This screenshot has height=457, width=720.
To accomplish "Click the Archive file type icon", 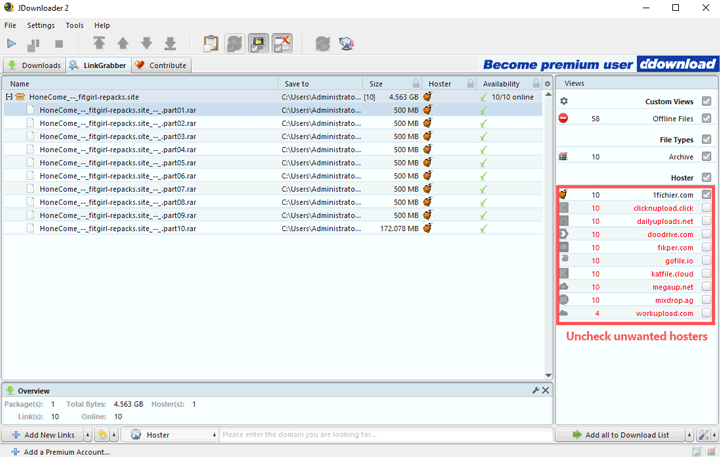I will click(563, 157).
